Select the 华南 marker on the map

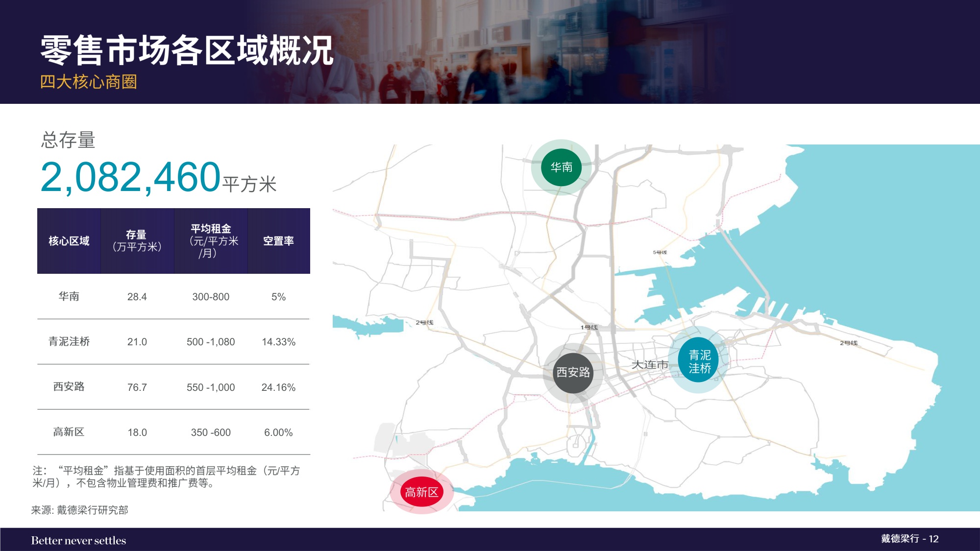tap(561, 167)
